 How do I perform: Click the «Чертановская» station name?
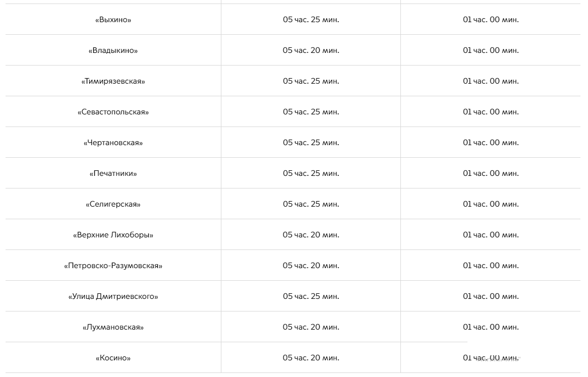tap(113, 143)
